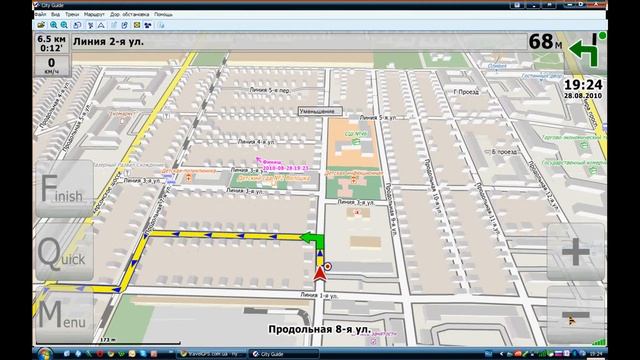This screenshot has height=360, width=640.
Task: Click the last light-blue toolbar icon
Action: (161, 25)
